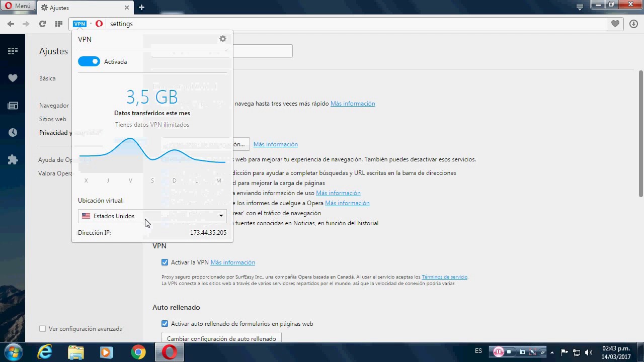Open File Explorer from taskbar
The width and height of the screenshot is (644, 362).
(75, 352)
